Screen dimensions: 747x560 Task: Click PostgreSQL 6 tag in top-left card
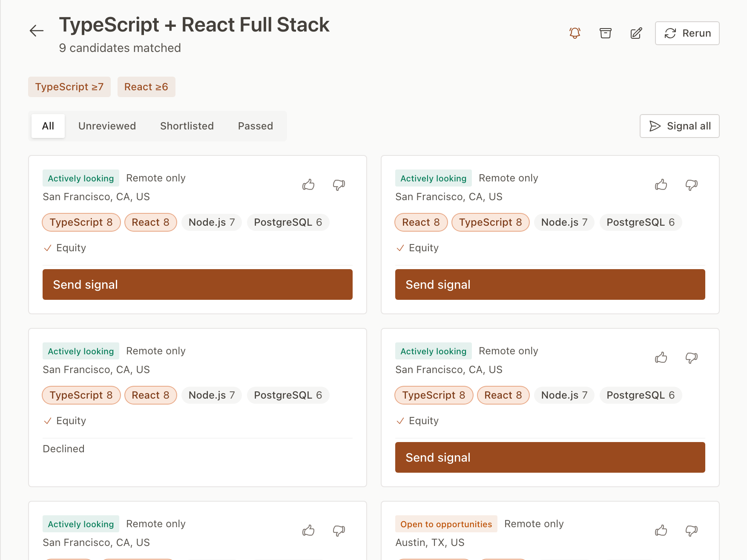click(288, 222)
